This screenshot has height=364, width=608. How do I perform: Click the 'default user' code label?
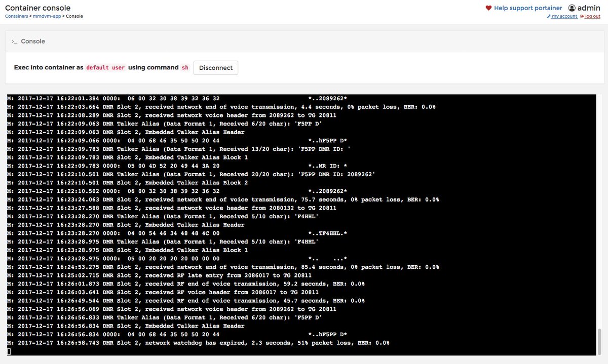pyautogui.click(x=105, y=68)
